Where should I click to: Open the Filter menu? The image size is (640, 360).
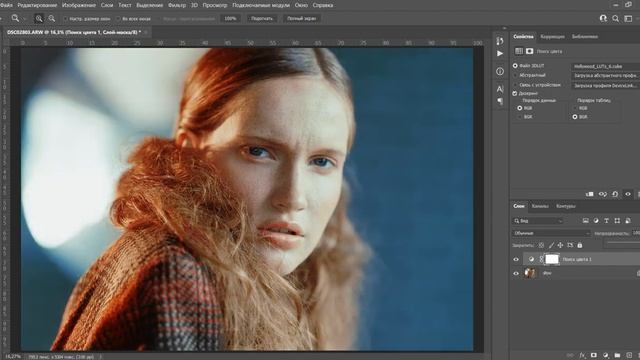pos(177,5)
